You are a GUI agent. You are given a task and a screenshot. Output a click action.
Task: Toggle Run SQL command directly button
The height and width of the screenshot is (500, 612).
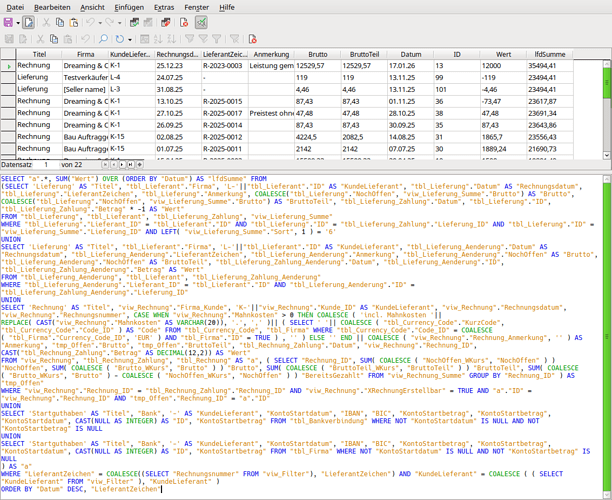(x=201, y=23)
